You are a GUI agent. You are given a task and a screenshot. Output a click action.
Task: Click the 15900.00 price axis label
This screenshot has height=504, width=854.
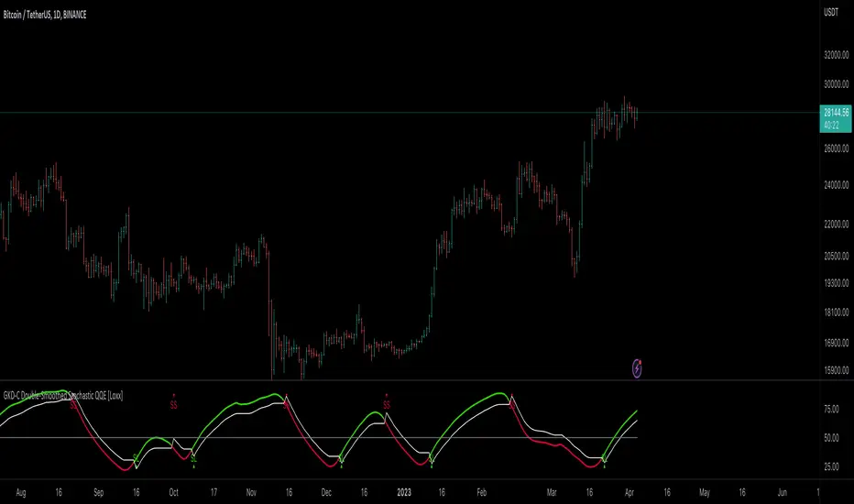point(836,370)
